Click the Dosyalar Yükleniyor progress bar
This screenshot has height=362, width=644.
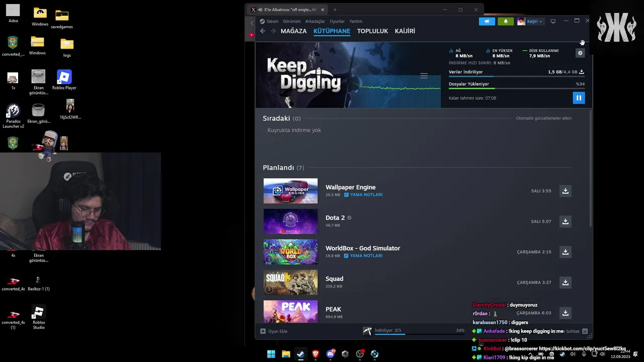[x=517, y=88]
